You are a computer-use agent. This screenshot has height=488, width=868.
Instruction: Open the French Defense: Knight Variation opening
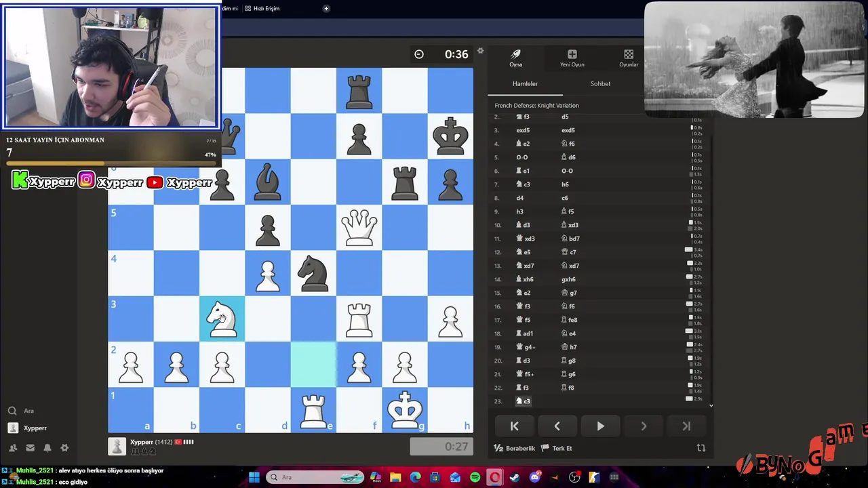[x=536, y=105]
